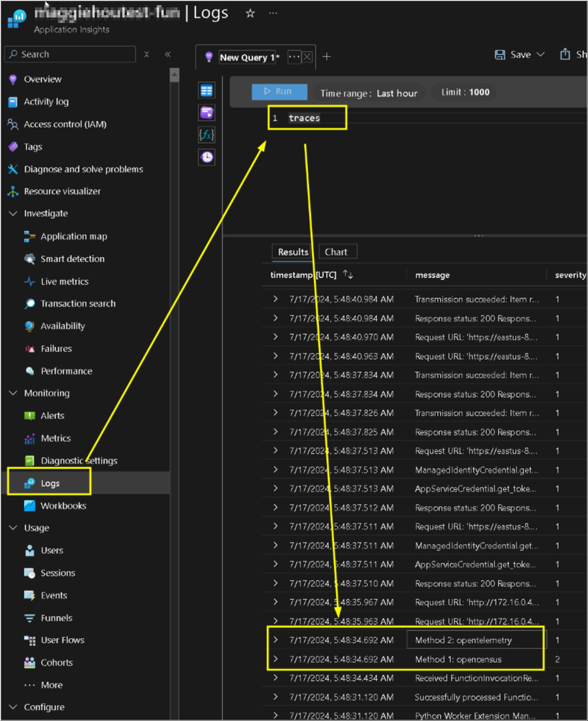Open Smart detection

point(72,259)
